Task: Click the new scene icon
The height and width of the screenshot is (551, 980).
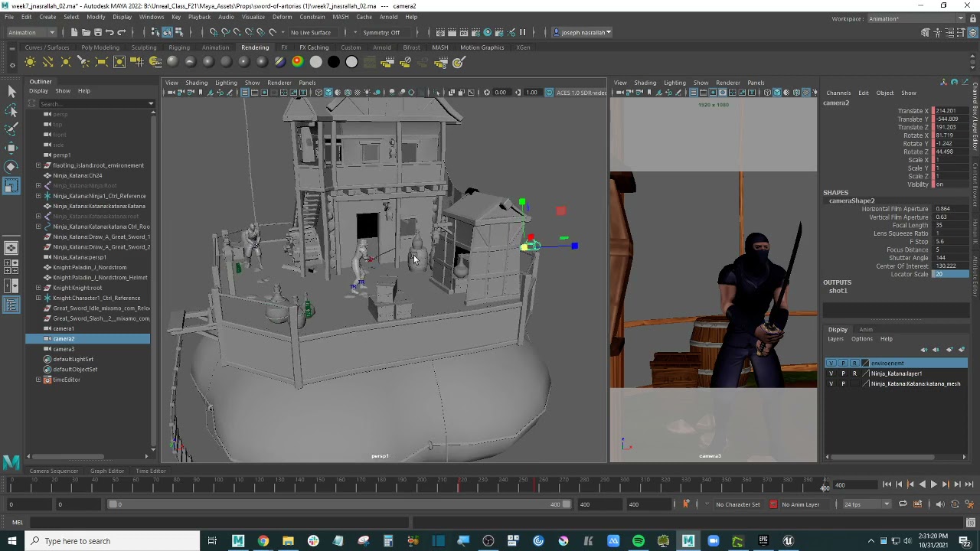Action: pyautogui.click(x=74, y=32)
